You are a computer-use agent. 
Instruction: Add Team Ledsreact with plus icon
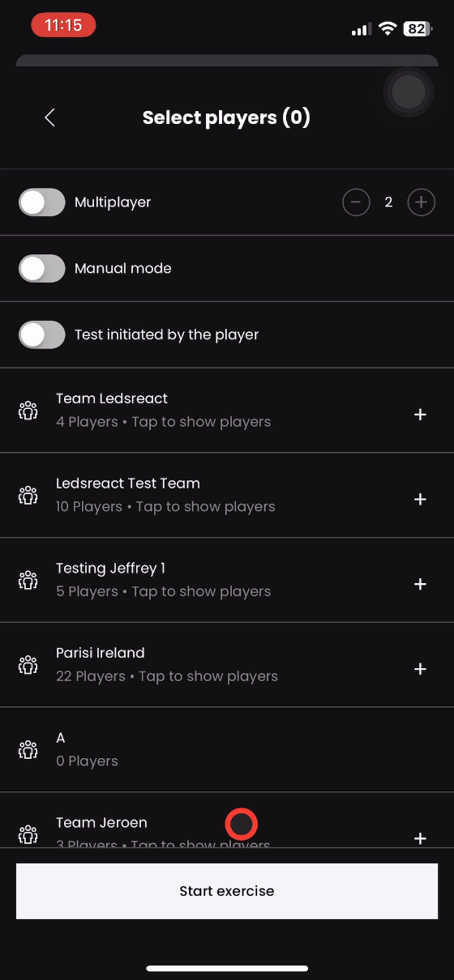point(420,415)
